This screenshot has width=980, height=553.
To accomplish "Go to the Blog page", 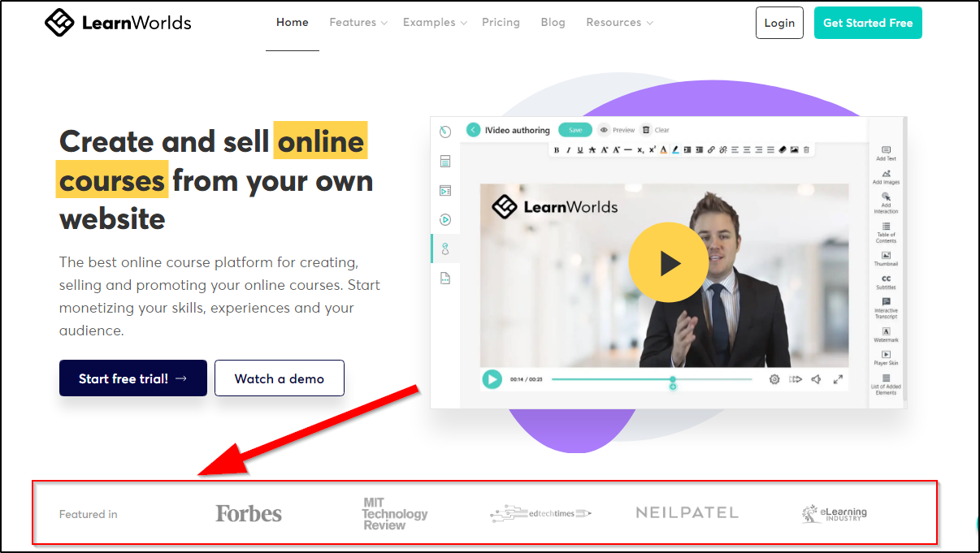I will 553,23.
